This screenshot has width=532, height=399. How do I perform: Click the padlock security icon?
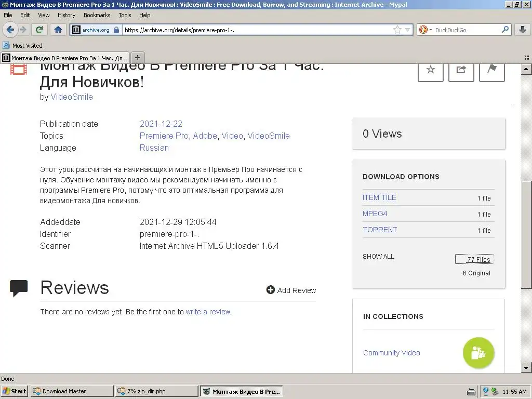116,30
